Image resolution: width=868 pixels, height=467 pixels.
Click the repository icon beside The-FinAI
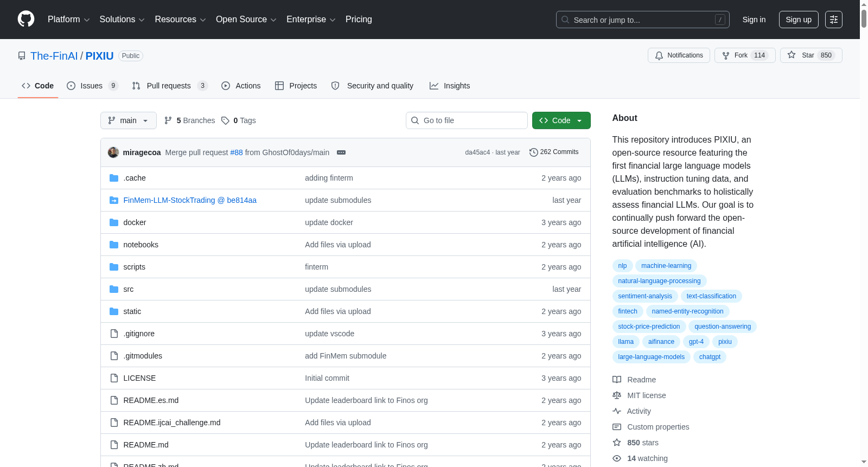pos(22,56)
